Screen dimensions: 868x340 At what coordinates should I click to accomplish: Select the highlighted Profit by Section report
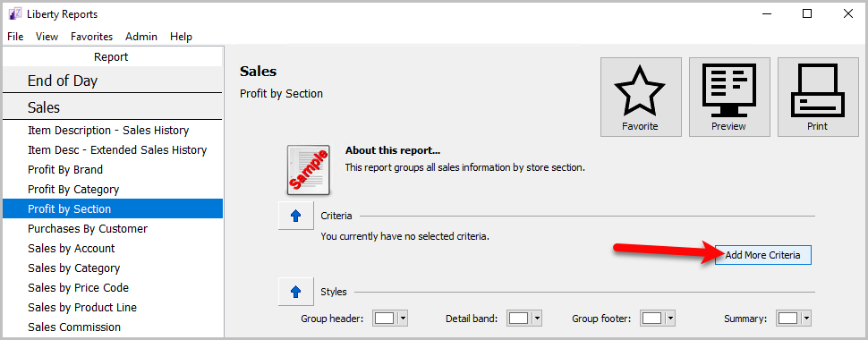click(x=113, y=208)
